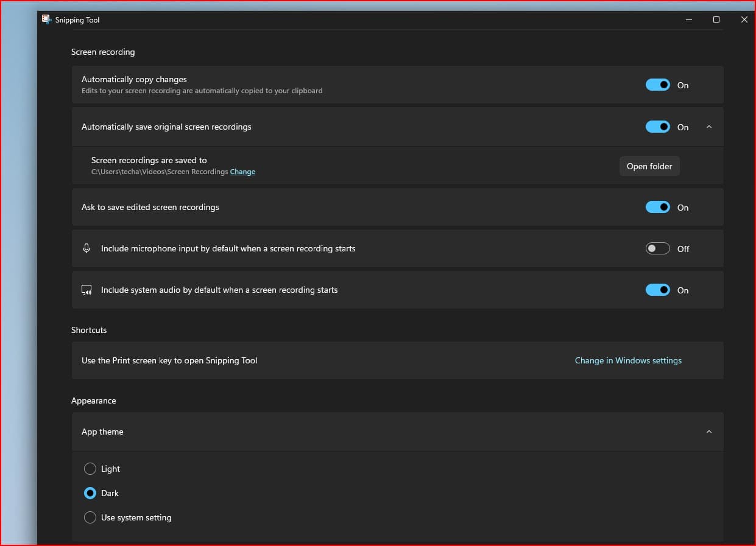Toggle Ask to save edited screen recordings
Image resolution: width=756 pixels, height=546 pixels.
click(x=657, y=208)
